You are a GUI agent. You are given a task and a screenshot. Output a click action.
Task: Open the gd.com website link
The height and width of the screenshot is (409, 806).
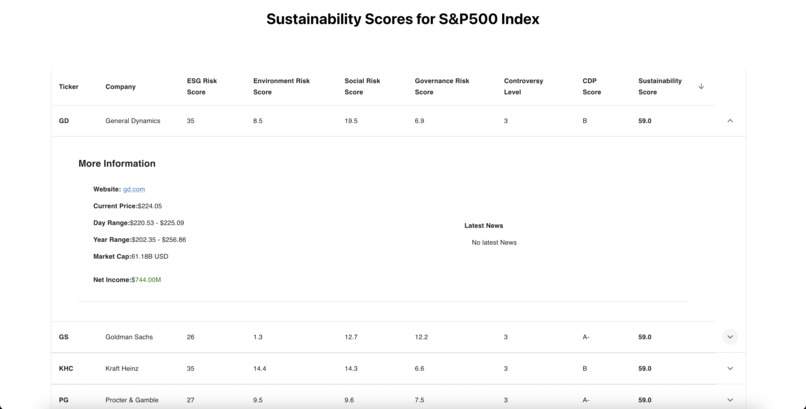click(134, 189)
